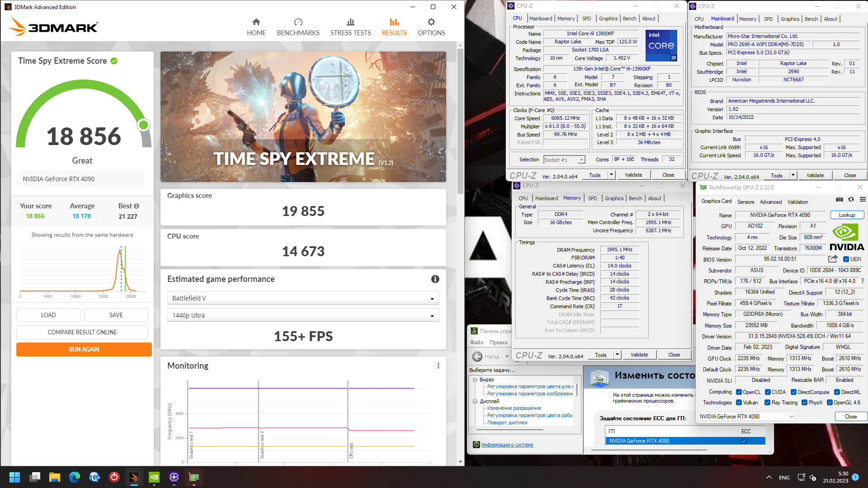Launch Microsoft Edge from the taskbar

75,477
